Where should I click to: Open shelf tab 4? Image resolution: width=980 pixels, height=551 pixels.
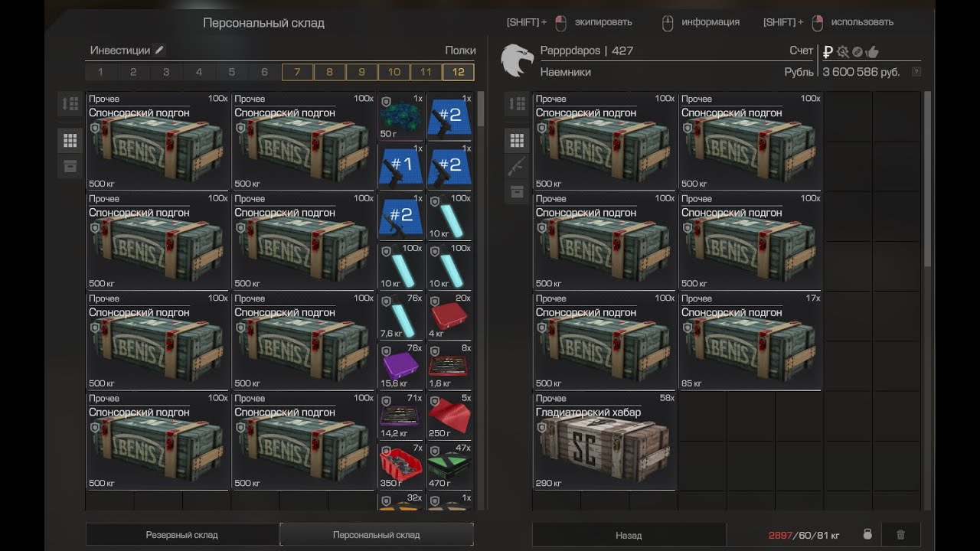click(199, 72)
